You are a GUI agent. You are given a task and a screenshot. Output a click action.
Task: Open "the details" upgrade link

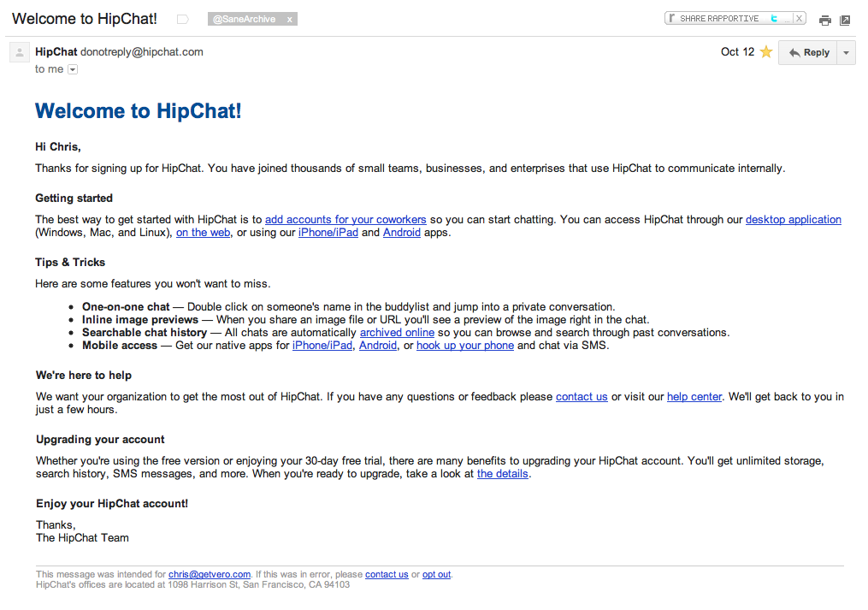[x=503, y=474]
